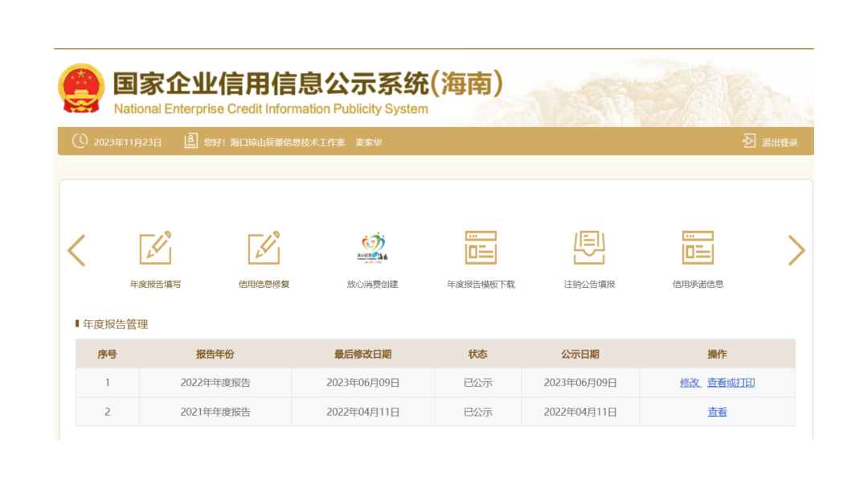The image size is (868, 489).
Task: Click the 报告年份 column header
Action: tap(215, 354)
